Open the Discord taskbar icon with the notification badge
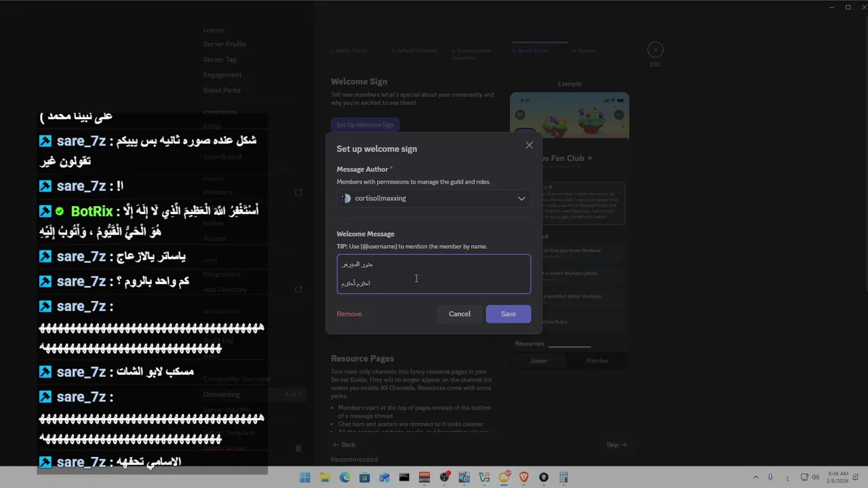This screenshot has height=488, width=868. coord(504,477)
